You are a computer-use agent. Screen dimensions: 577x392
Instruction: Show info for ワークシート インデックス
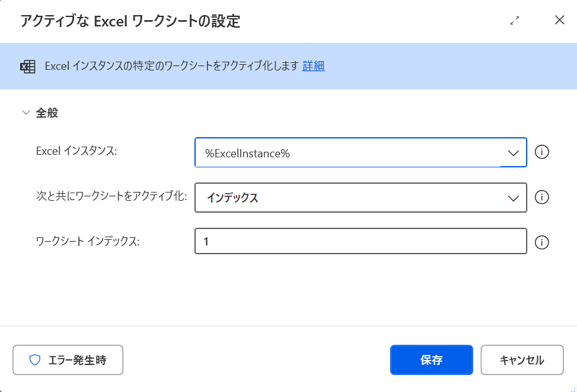[542, 242]
